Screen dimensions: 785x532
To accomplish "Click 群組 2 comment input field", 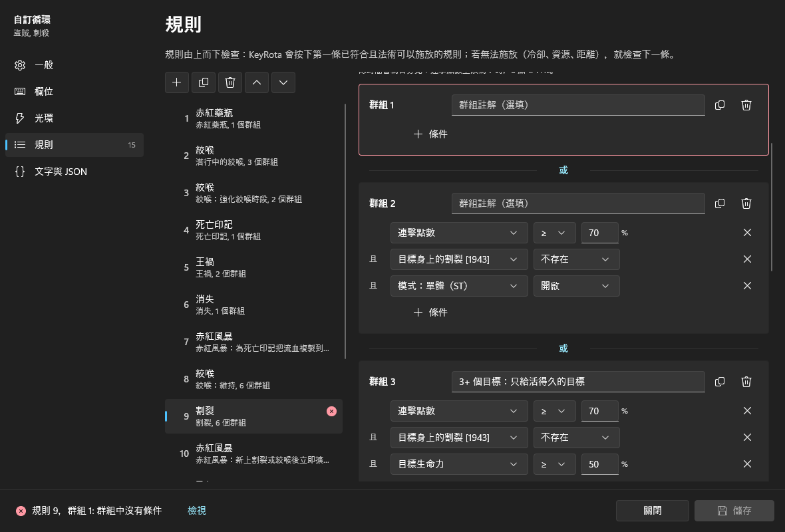I will click(578, 203).
